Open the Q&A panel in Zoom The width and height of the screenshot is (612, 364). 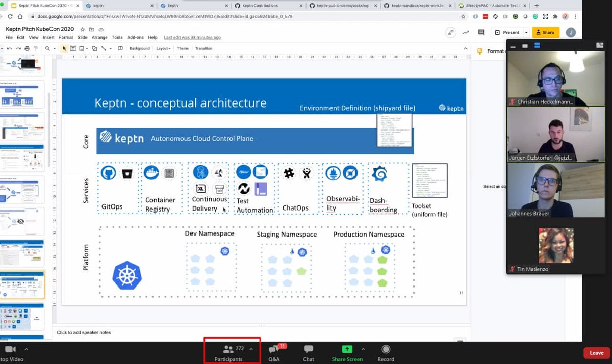coord(274,352)
